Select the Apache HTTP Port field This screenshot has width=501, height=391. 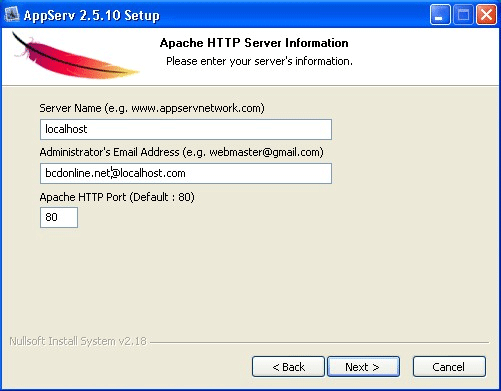[x=59, y=217]
